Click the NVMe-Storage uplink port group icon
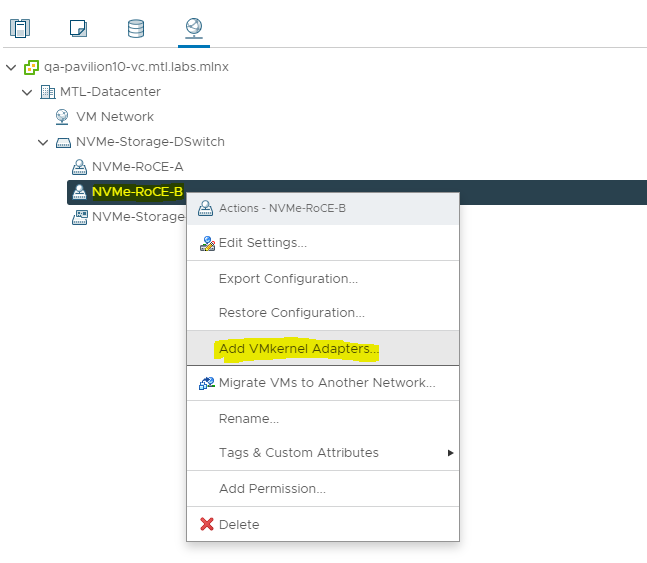This screenshot has width=647, height=563. pyautogui.click(x=80, y=218)
